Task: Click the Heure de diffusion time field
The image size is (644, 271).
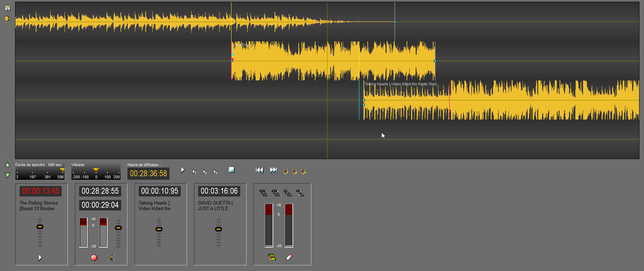Action: 148,173
